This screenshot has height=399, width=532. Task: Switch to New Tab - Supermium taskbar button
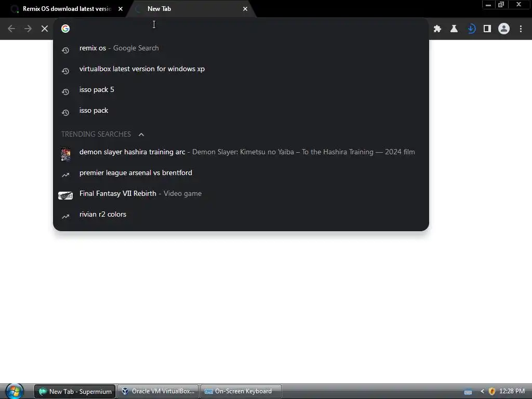click(x=75, y=392)
